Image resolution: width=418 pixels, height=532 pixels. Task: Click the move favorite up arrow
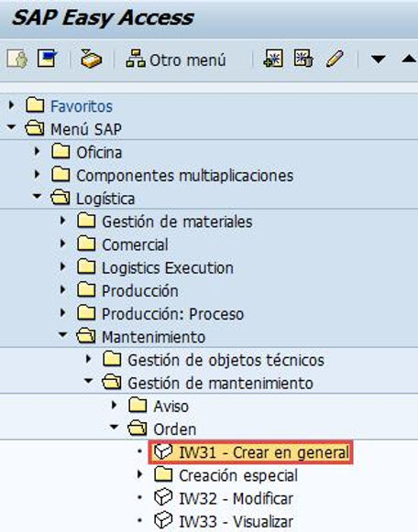point(409,59)
